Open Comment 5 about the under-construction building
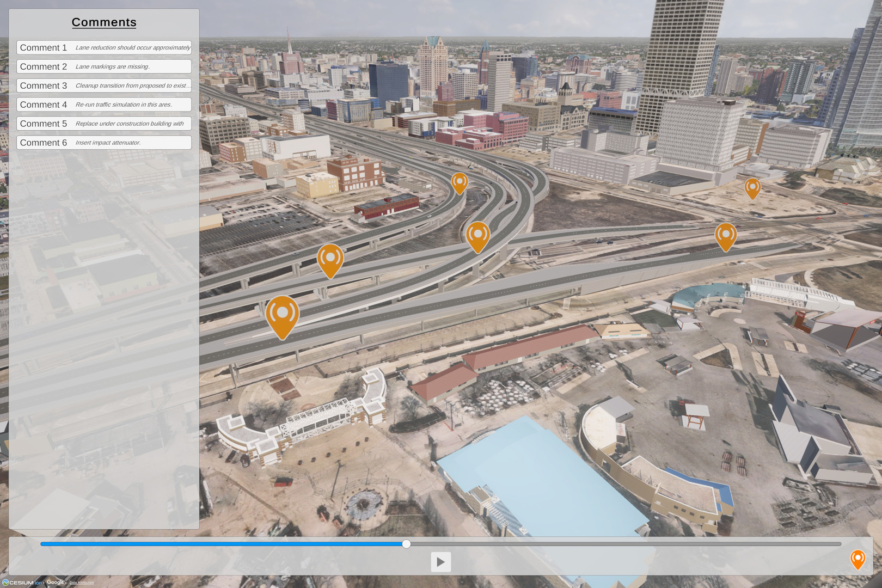The height and width of the screenshot is (588, 882). [x=104, y=124]
